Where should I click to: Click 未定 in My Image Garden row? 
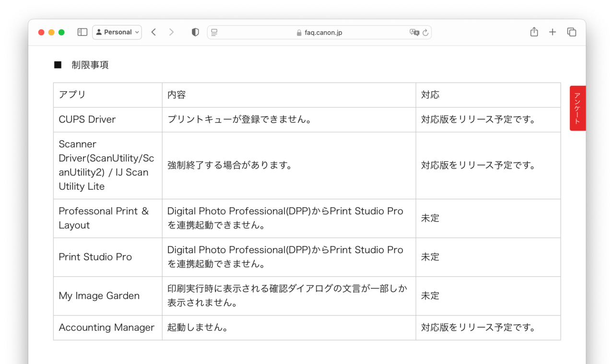tap(430, 296)
